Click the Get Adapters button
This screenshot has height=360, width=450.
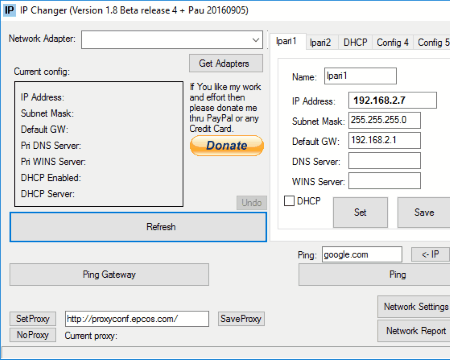(226, 63)
